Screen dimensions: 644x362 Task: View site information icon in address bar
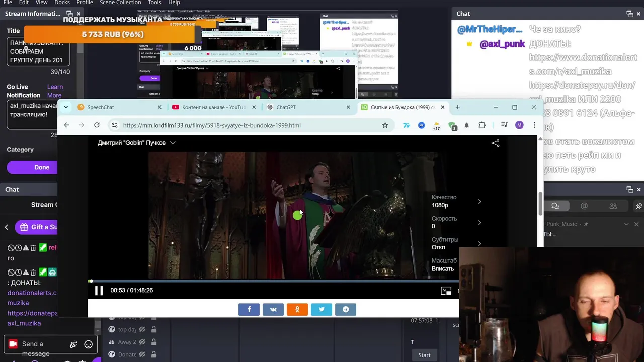tap(115, 125)
